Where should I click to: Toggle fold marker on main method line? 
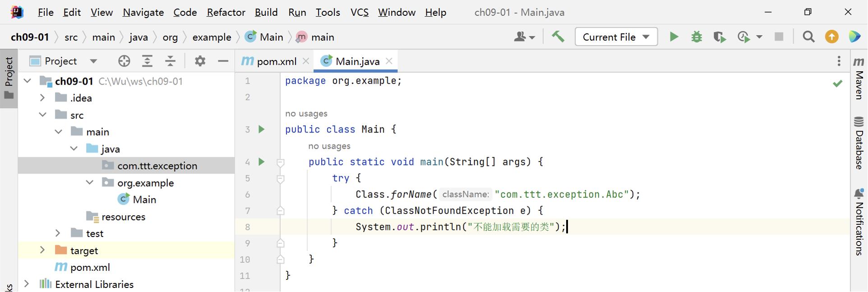pos(281,162)
